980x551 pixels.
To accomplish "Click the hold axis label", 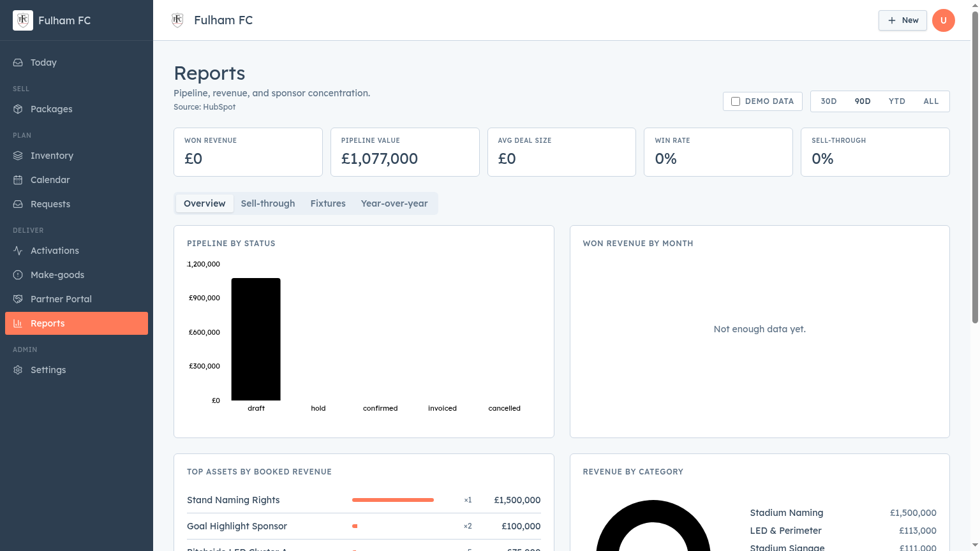I will (x=318, y=408).
